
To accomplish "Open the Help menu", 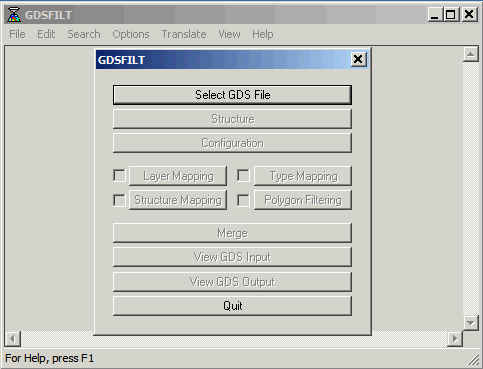I will pyautogui.click(x=263, y=34).
